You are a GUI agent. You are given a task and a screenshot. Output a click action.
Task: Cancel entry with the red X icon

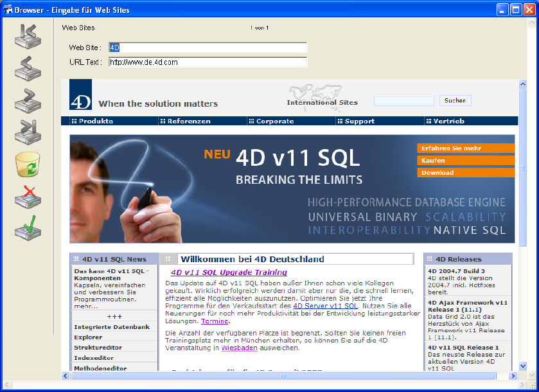tap(28, 197)
